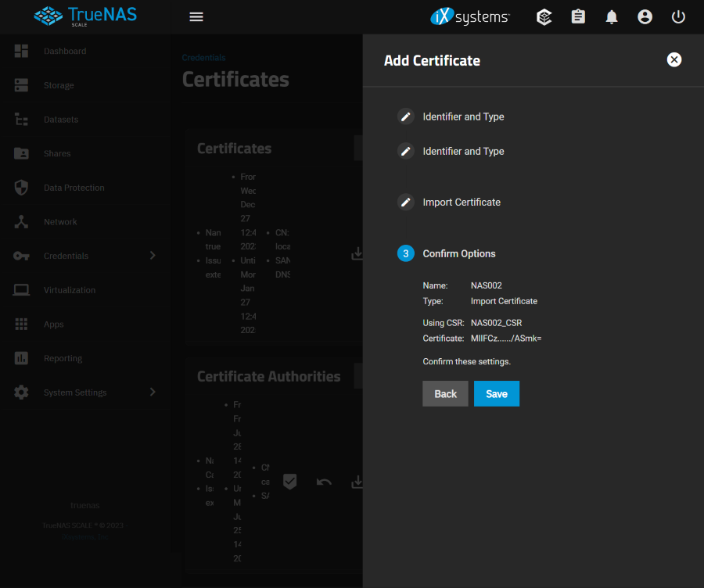The image size is (704, 588).
Task: Open the TrueCommand status icon
Action: pyautogui.click(x=544, y=16)
